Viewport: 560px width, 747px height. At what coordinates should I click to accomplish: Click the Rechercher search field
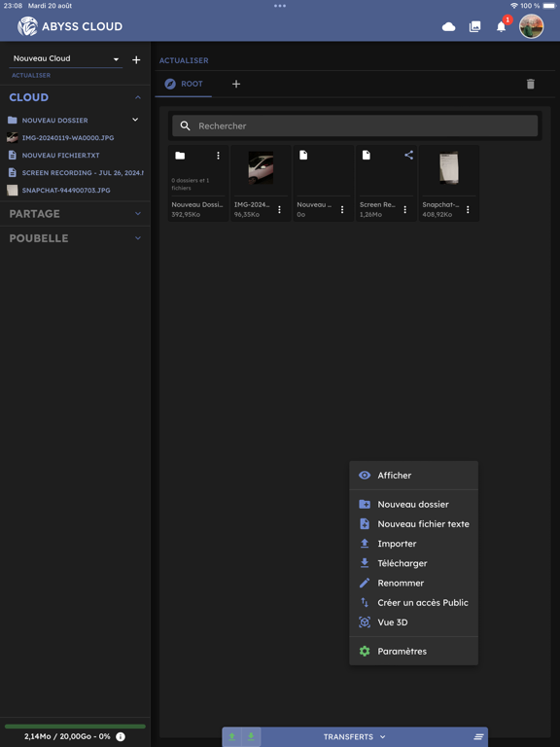[355, 125]
